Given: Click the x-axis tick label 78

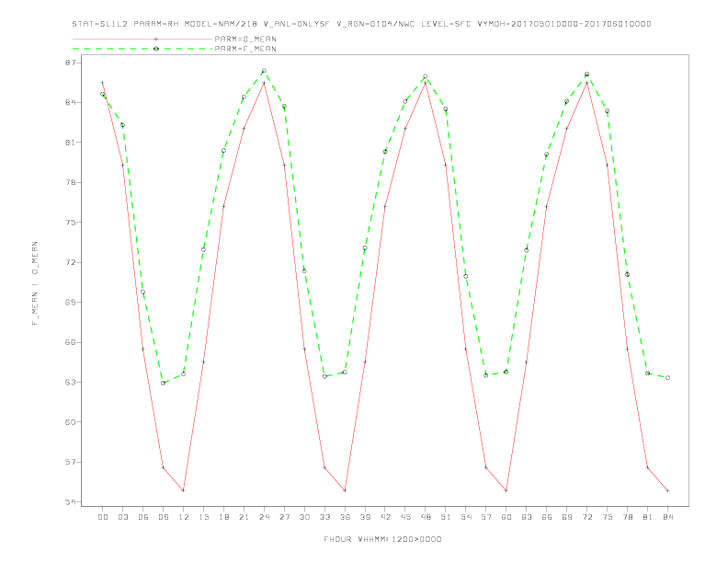Looking at the screenshot, I should (627, 517).
